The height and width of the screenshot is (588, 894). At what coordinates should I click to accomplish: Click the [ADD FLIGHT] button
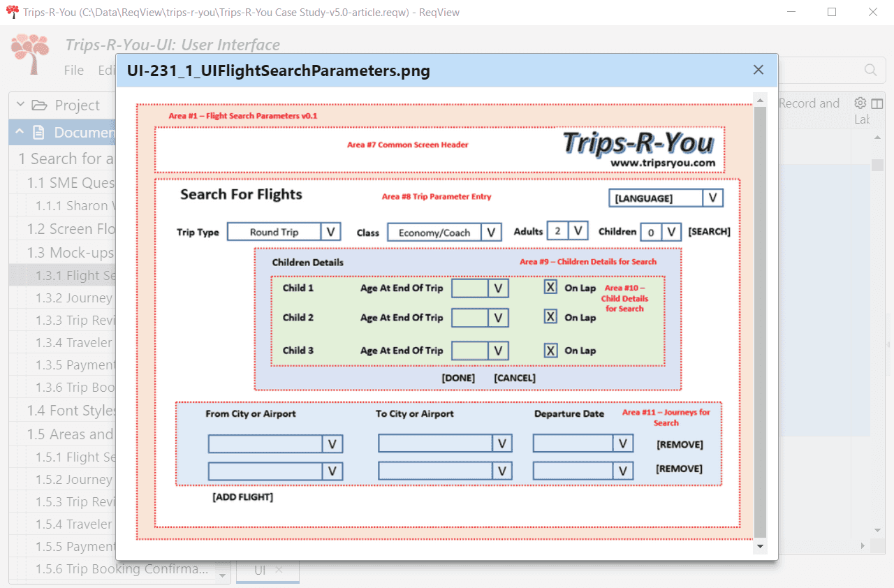click(x=242, y=497)
